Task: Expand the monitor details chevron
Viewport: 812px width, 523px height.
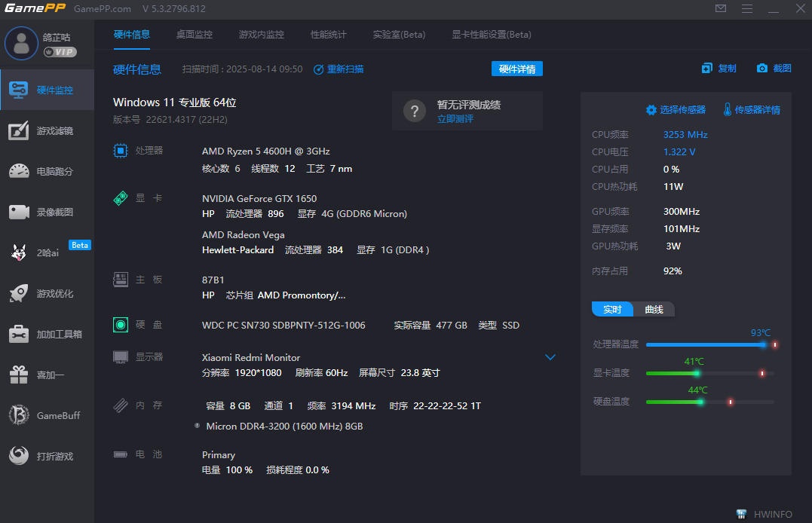Action: pyautogui.click(x=550, y=357)
